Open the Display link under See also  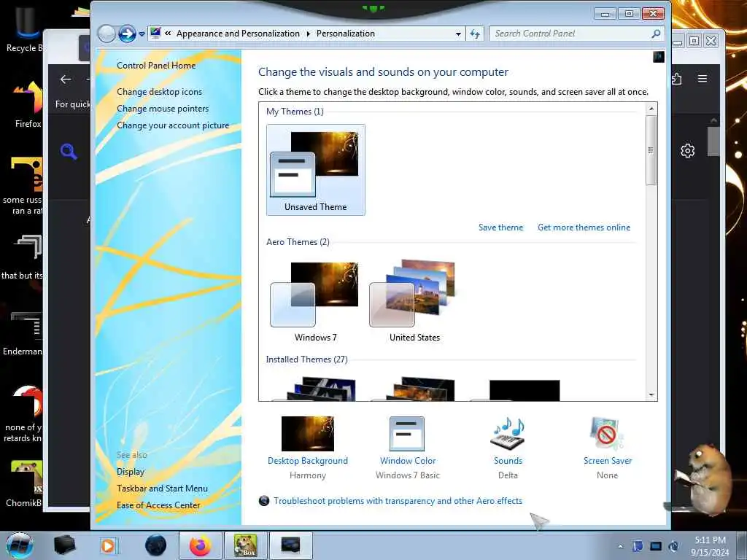[131, 472]
